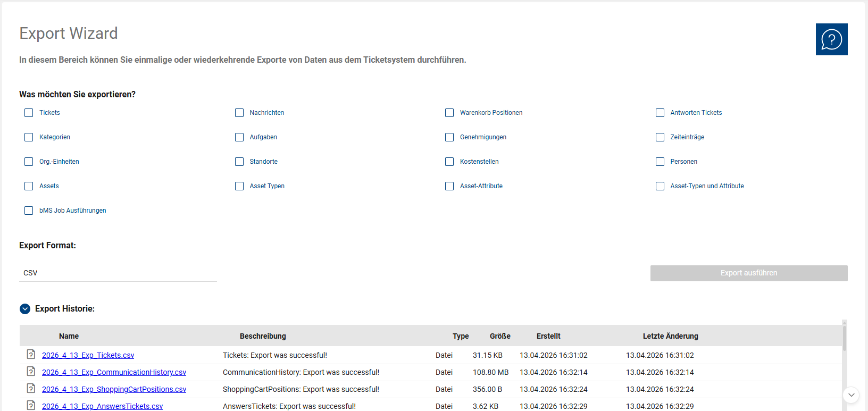Collapse the Export Historie section

pos(25,309)
